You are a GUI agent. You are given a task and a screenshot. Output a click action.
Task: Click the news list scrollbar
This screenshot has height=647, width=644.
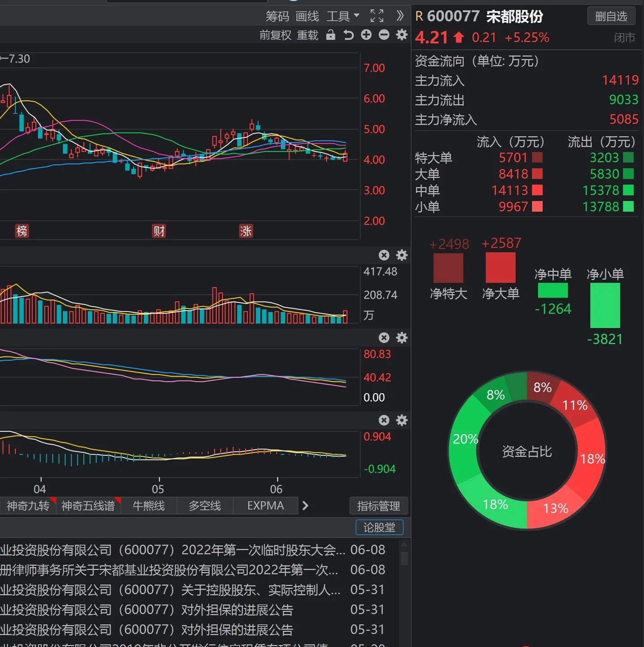pos(404,558)
